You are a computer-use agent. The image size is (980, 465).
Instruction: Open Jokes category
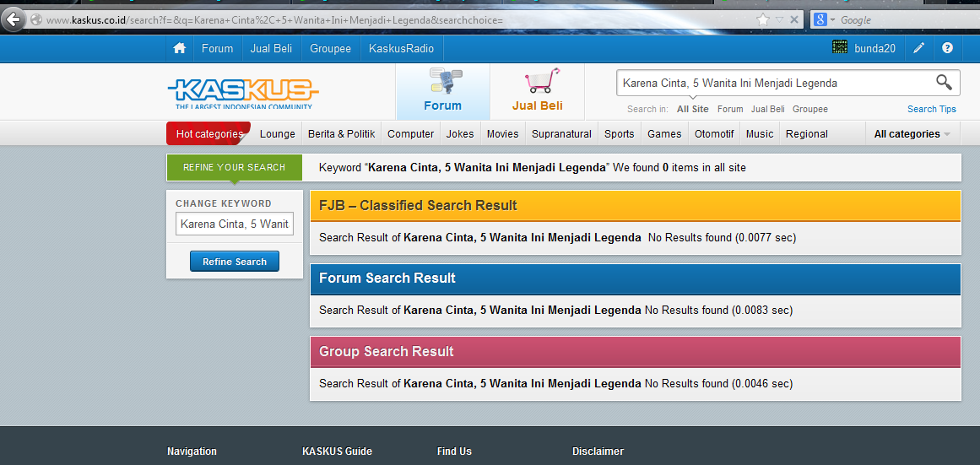coord(460,133)
